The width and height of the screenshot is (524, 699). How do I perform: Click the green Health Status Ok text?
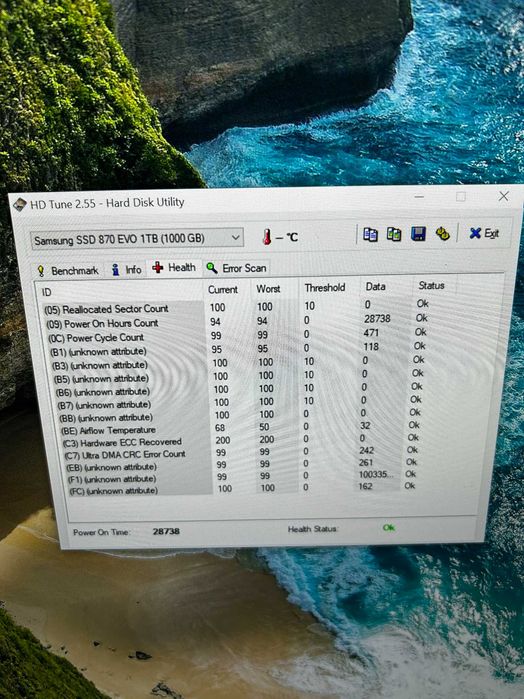point(388,528)
